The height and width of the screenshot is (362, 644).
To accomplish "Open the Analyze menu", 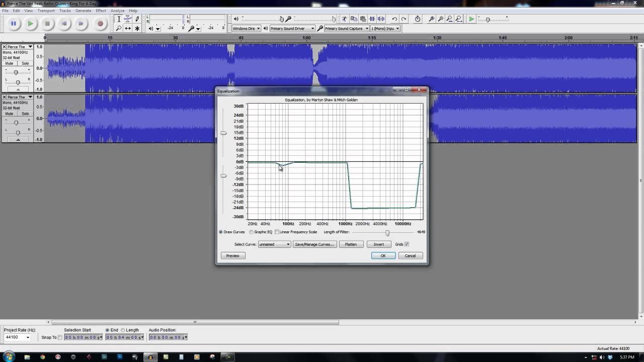I will tap(117, 11).
